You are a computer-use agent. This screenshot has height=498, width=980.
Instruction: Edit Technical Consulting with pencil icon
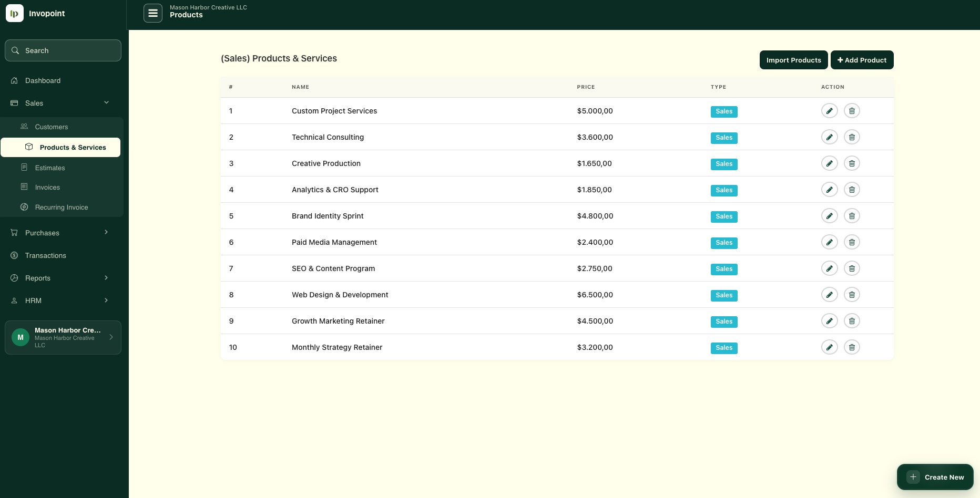[829, 137]
